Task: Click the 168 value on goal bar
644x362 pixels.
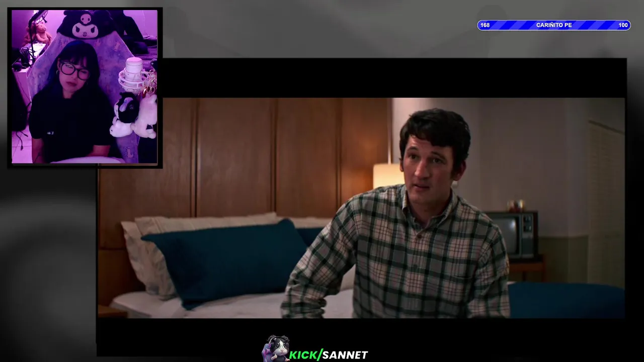Action: click(485, 25)
